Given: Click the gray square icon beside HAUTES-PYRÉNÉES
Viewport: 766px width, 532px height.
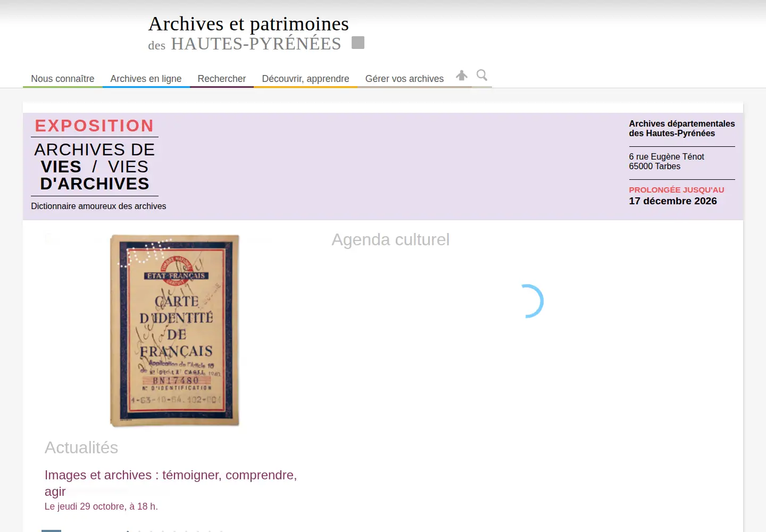Looking at the screenshot, I should 358,43.
